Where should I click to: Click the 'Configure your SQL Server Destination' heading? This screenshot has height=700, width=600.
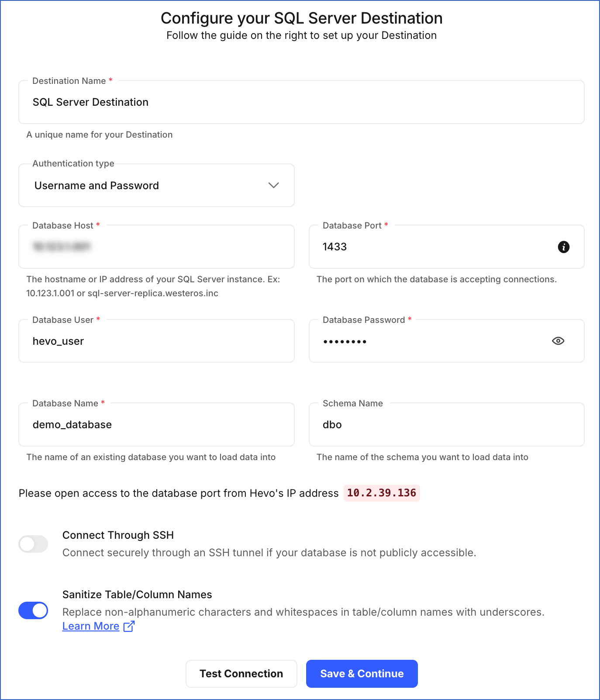[x=302, y=18]
